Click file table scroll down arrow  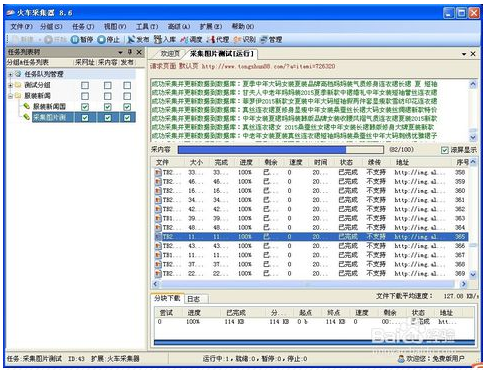pos(473,275)
